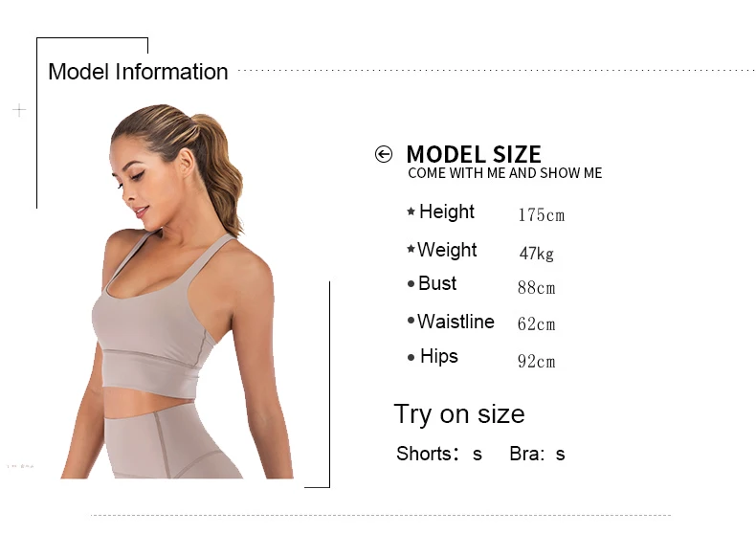756x534 pixels.
Task: Click the small plus crosshair icon
Action: pyautogui.click(x=19, y=110)
